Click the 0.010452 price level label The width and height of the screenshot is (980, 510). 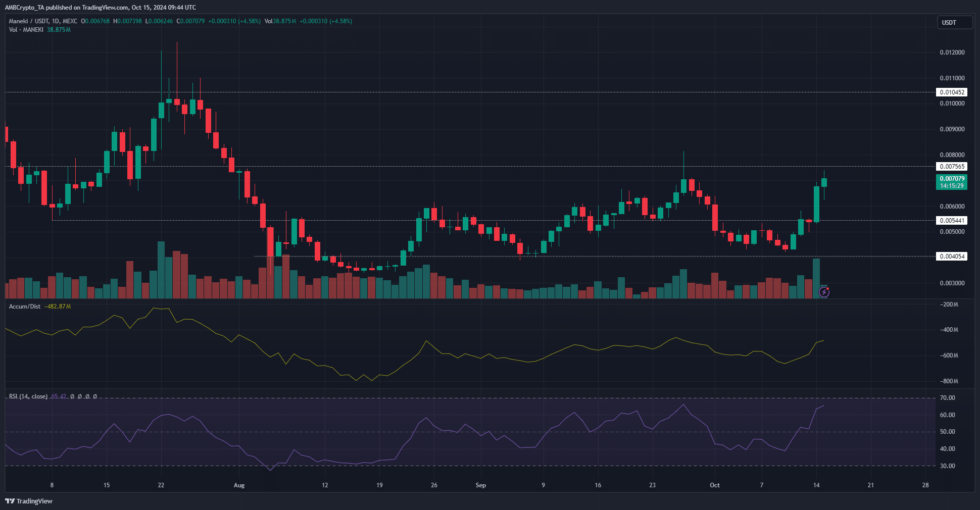tap(952, 92)
